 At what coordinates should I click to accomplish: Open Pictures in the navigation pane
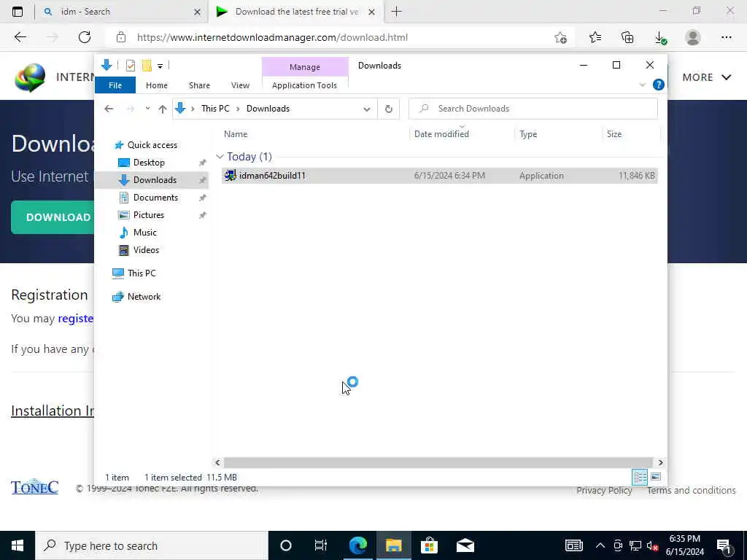point(148,215)
